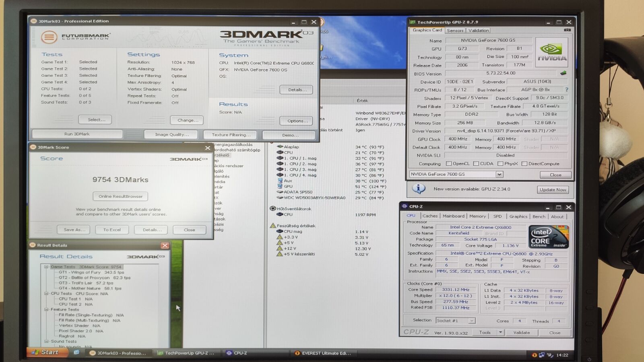Click the CPU / 4. mag core icon
Viewport: 644px width, 362px height.
(x=280, y=175)
